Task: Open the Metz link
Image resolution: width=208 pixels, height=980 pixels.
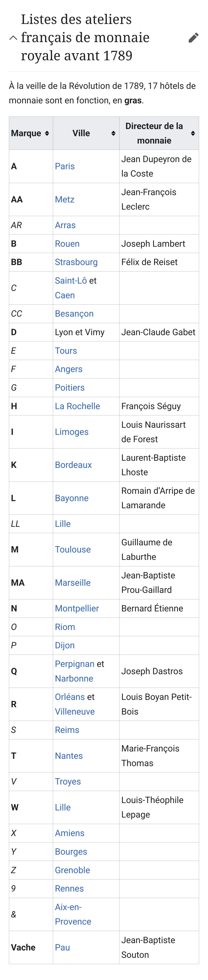Action: [65, 199]
